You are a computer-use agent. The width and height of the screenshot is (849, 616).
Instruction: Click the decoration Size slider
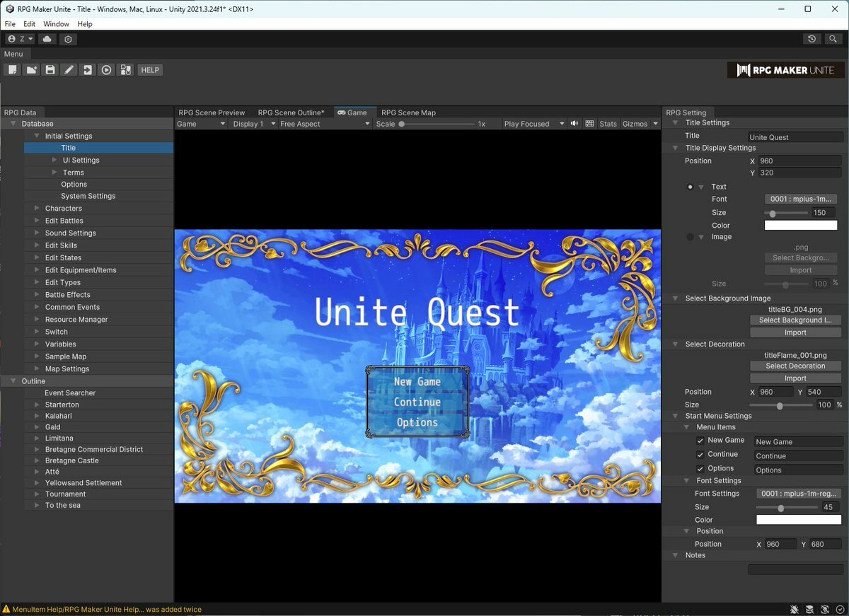tap(781, 405)
